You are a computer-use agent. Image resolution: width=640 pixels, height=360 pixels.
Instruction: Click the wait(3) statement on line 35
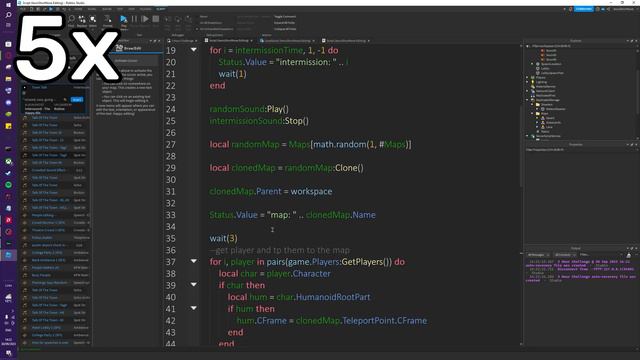pyautogui.click(x=223, y=238)
